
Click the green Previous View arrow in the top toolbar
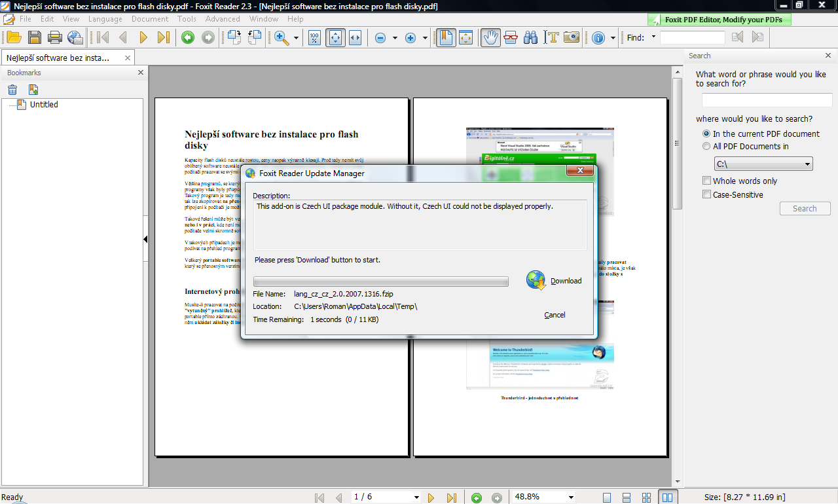188,37
